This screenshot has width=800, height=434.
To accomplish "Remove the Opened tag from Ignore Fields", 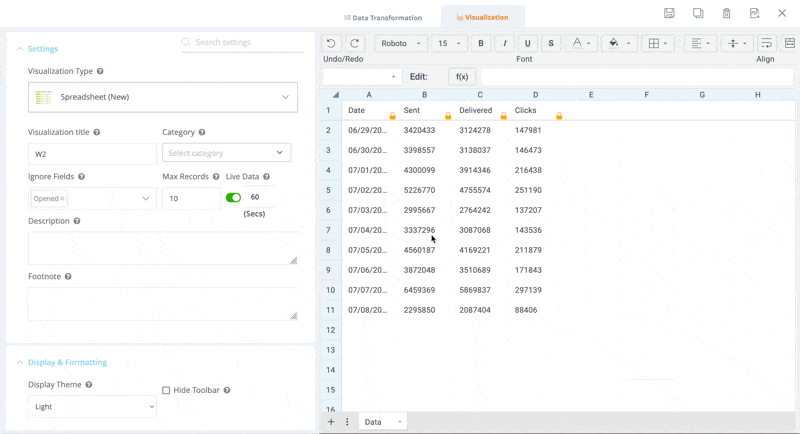I will [62, 198].
